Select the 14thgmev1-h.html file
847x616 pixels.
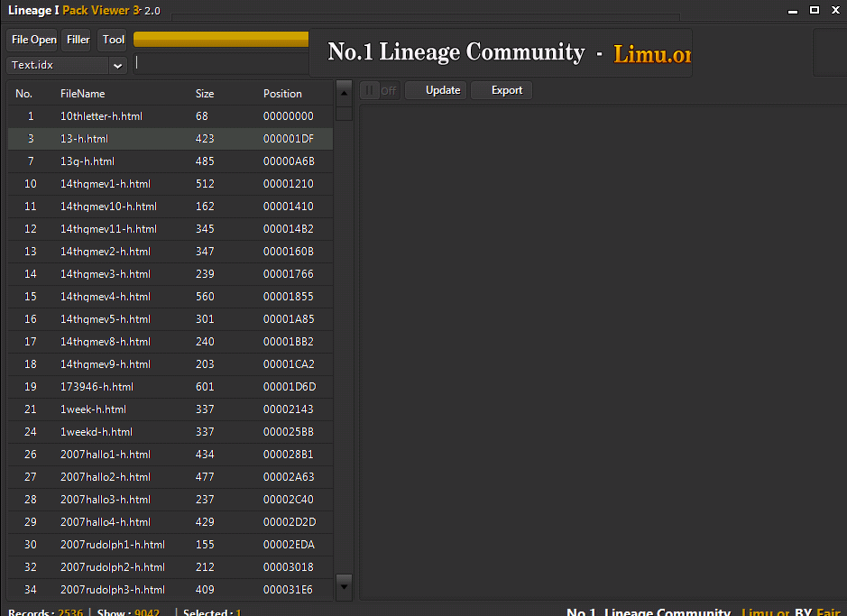(170, 184)
